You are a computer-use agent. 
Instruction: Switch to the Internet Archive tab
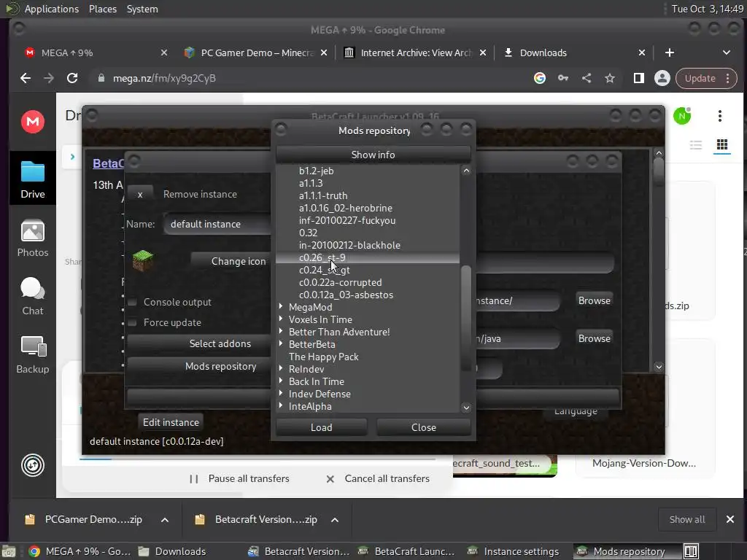tap(415, 52)
